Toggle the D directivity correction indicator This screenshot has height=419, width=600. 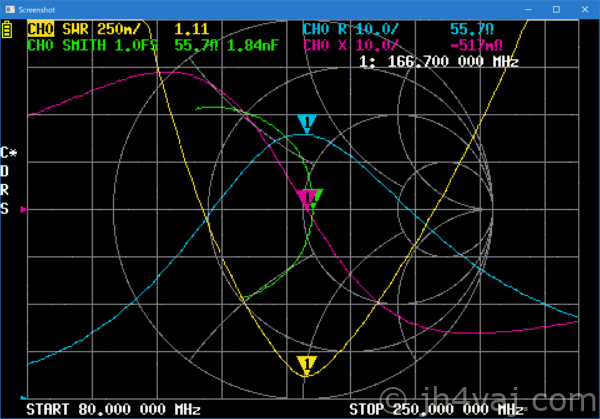click(6, 171)
